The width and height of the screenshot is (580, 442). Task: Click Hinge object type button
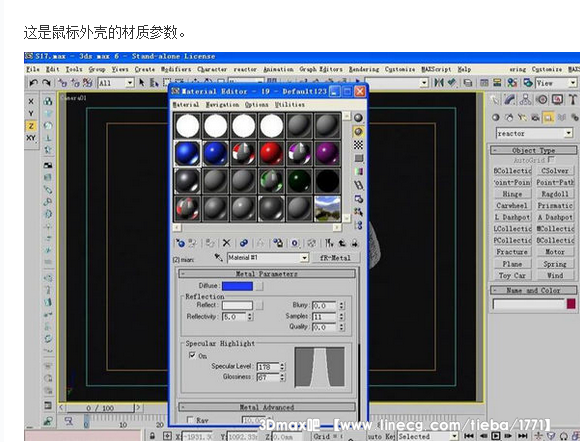point(512,194)
